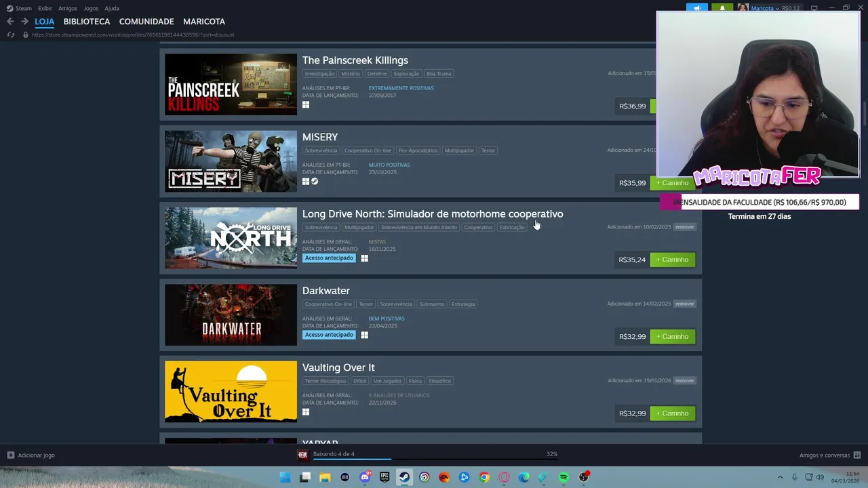Open the MISERY game thumbnail
This screenshot has width=868, height=488.
pyautogui.click(x=231, y=161)
